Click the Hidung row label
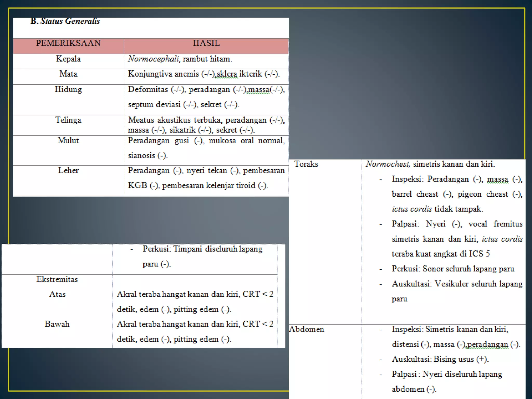532x399 pixels. pos(68,89)
